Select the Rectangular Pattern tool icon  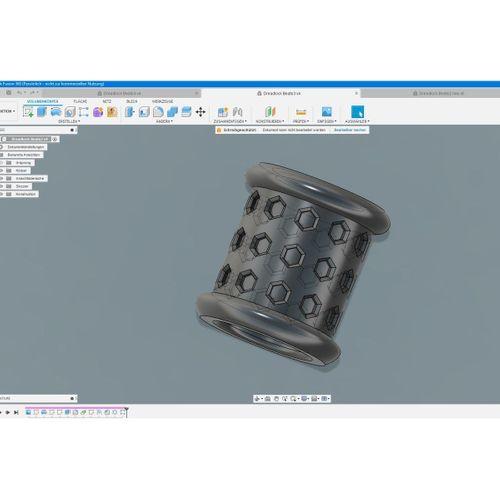(x=84, y=112)
